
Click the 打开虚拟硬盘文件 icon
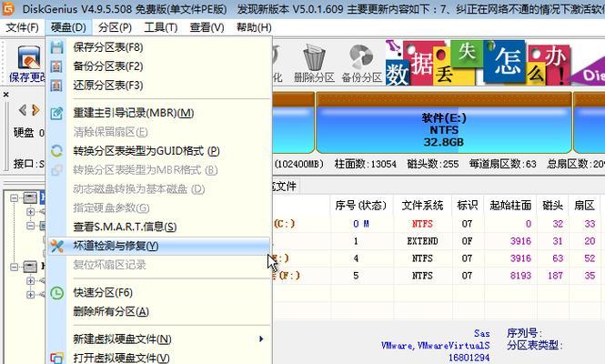(x=56, y=359)
